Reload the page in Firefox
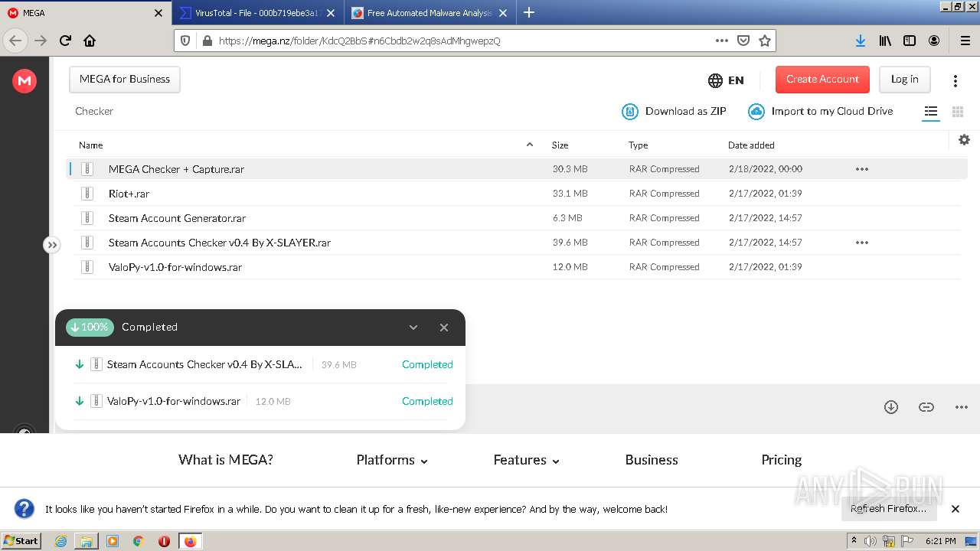The width and height of the screenshot is (980, 551). click(x=65, y=41)
